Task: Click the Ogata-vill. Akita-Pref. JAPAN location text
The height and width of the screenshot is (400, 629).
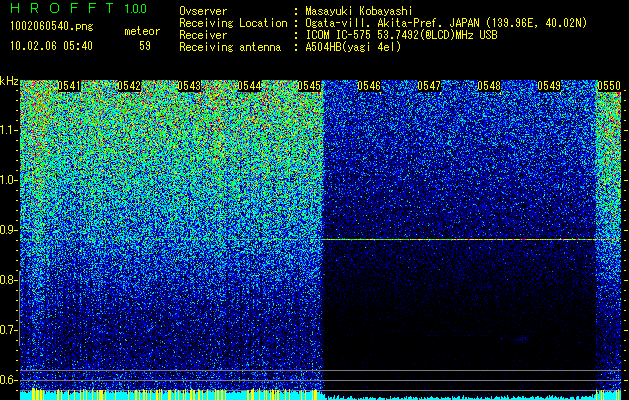Action: coord(446,23)
